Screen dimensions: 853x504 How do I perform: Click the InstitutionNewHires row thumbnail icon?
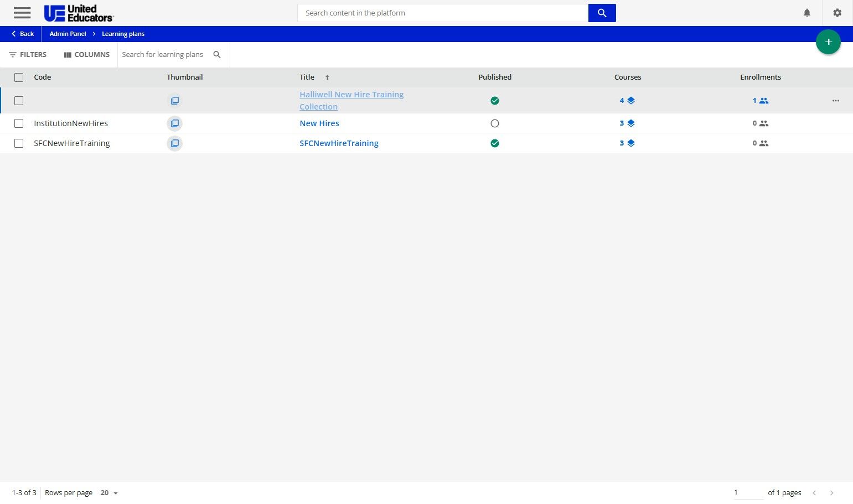pyautogui.click(x=174, y=123)
